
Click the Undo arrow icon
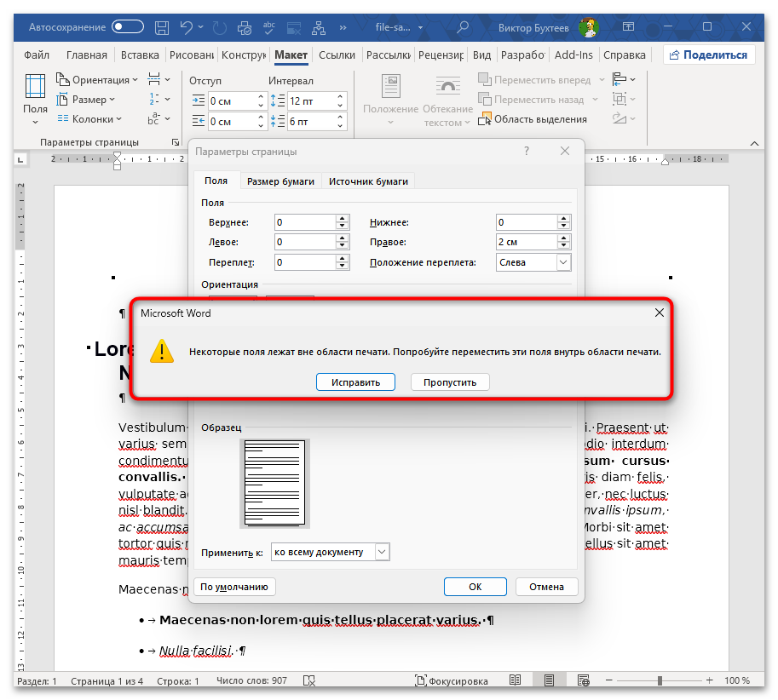(186, 27)
